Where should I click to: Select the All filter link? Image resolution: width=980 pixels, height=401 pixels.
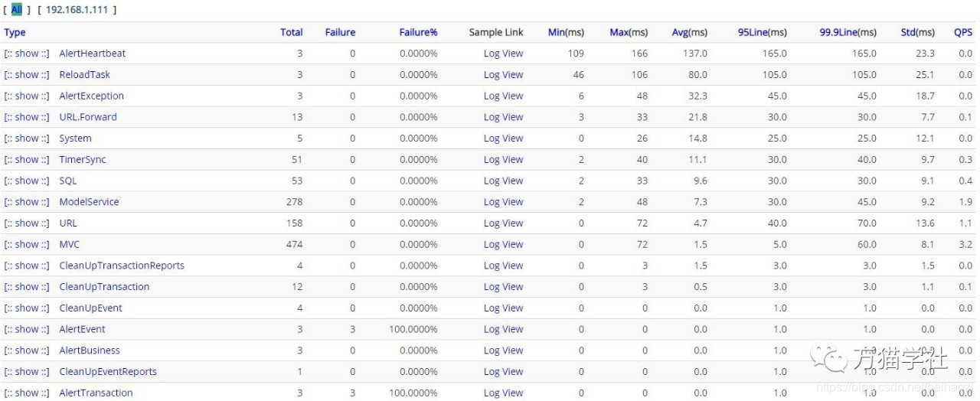16,10
